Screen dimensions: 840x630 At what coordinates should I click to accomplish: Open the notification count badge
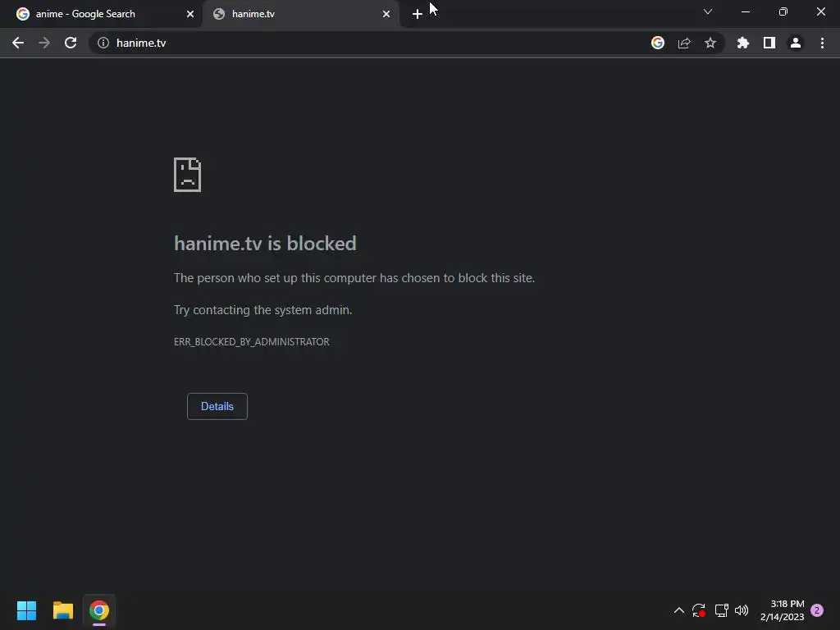coord(817,610)
